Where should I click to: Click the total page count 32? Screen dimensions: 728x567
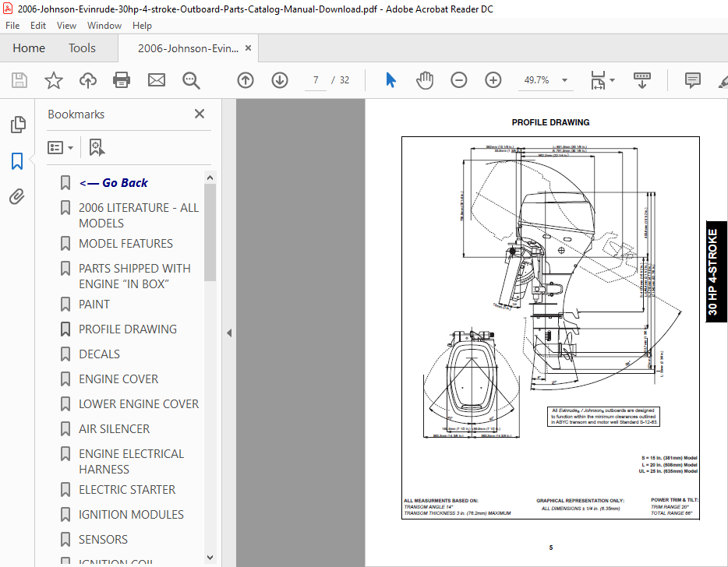point(345,80)
